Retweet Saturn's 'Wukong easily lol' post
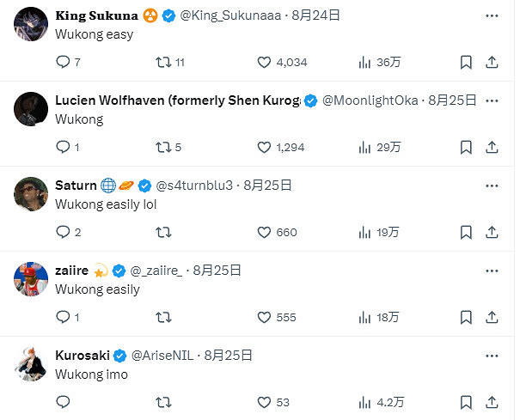 click(162, 232)
